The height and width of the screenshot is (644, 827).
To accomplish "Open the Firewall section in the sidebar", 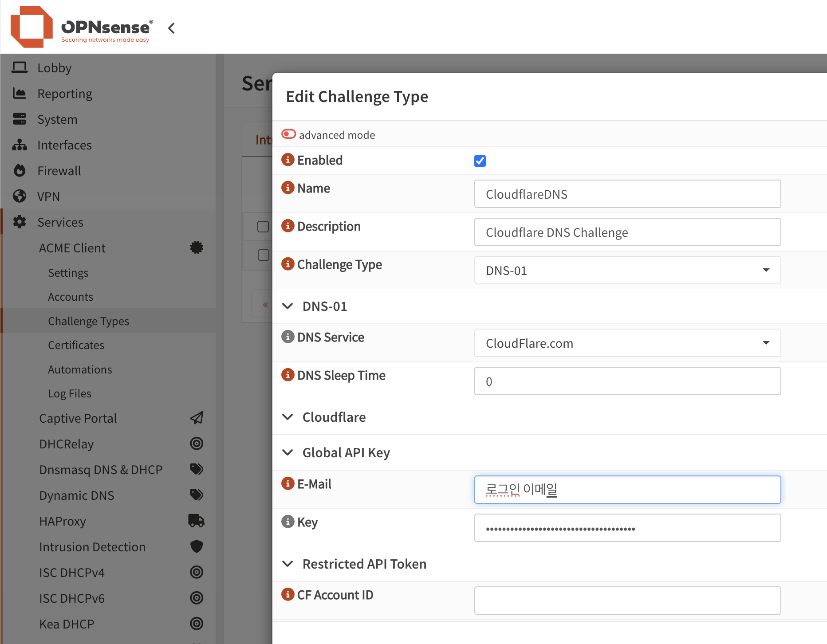I will point(59,171).
